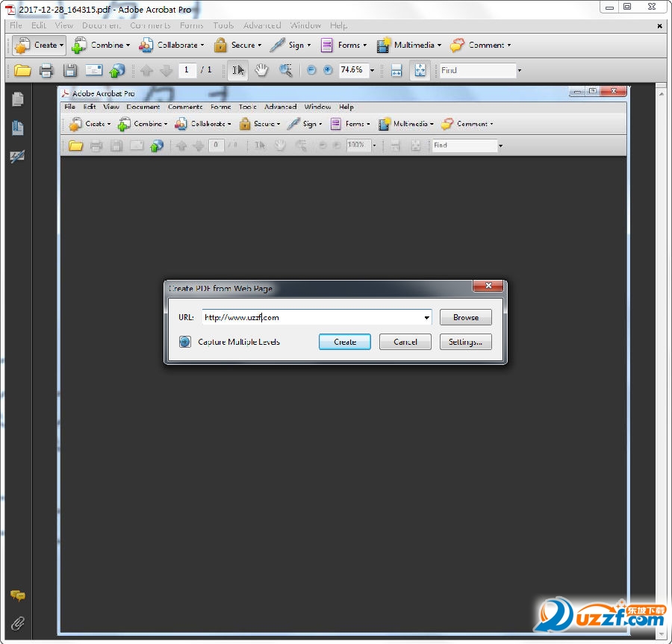Go to next page arrow in main toolbar
Viewport: 672px width, 644px height.
tap(167, 70)
